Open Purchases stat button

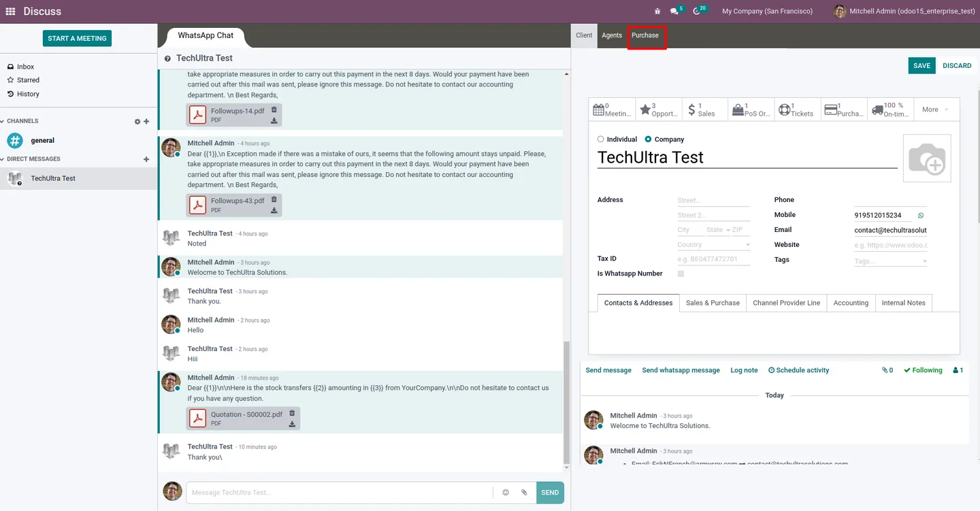click(844, 110)
